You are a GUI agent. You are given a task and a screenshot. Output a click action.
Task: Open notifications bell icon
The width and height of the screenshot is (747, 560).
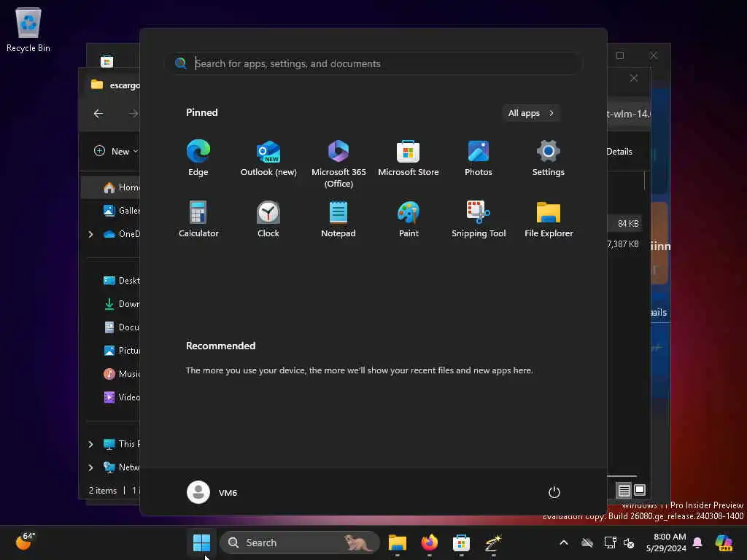coord(697,542)
